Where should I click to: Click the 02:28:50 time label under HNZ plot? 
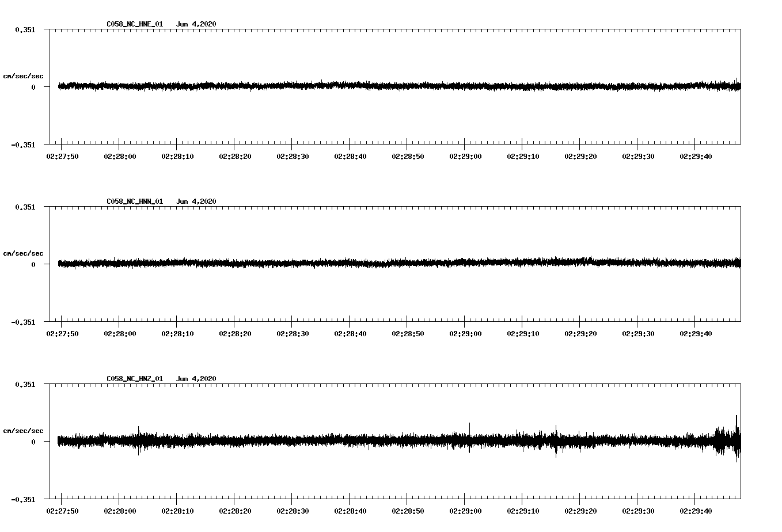point(408,511)
